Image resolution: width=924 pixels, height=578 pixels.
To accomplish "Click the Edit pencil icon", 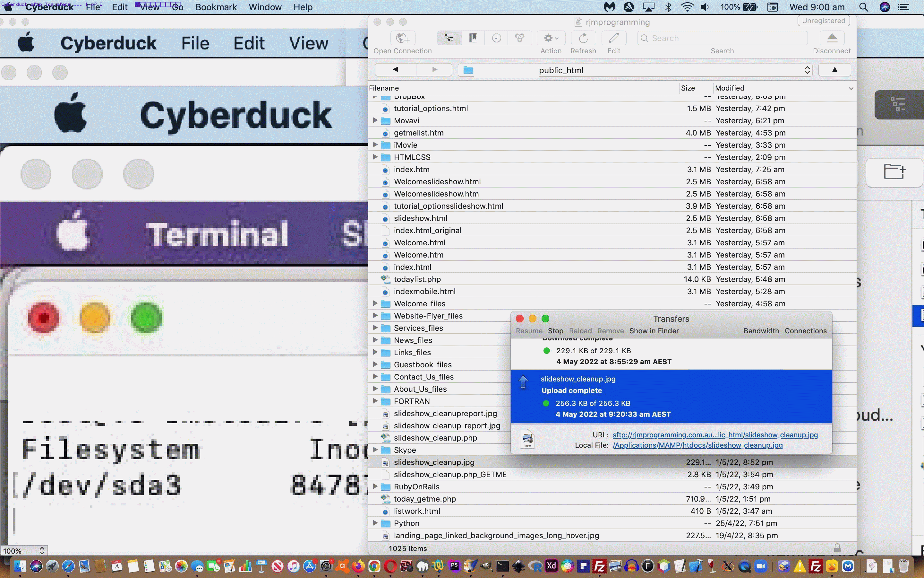I will point(613,38).
